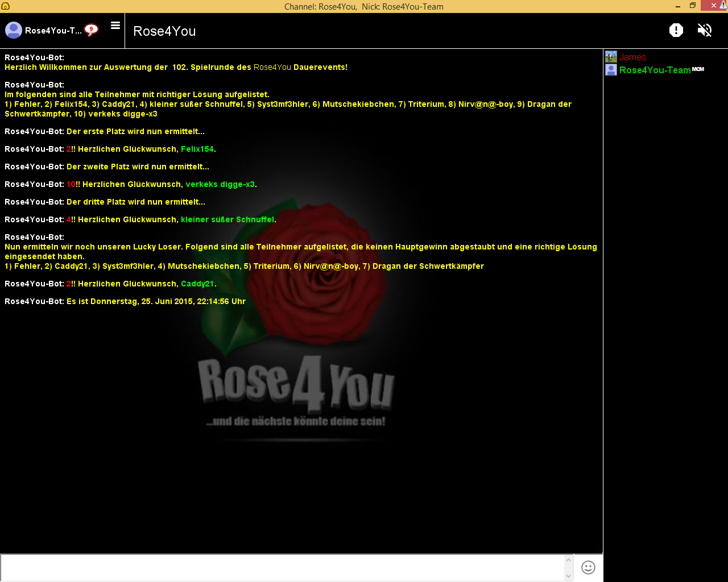Click the green Felix154 winner name

pos(197,149)
